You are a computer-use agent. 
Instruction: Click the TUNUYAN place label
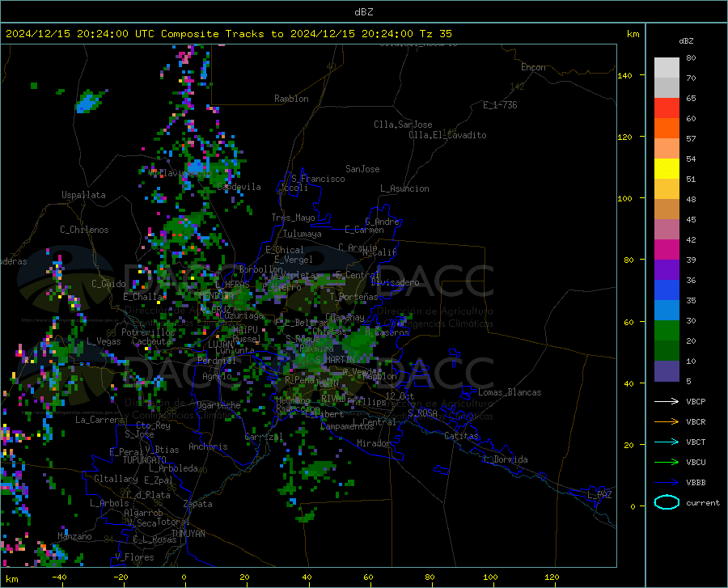[x=188, y=534]
